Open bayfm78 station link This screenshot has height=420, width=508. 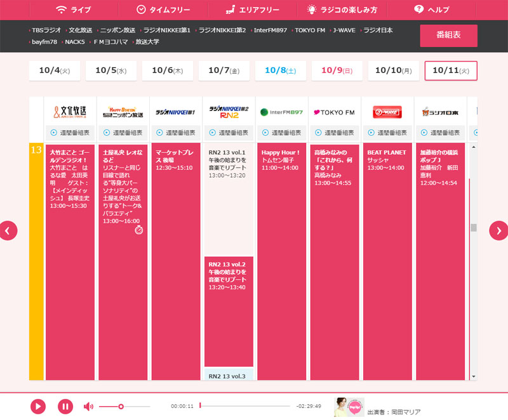coord(43,42)
